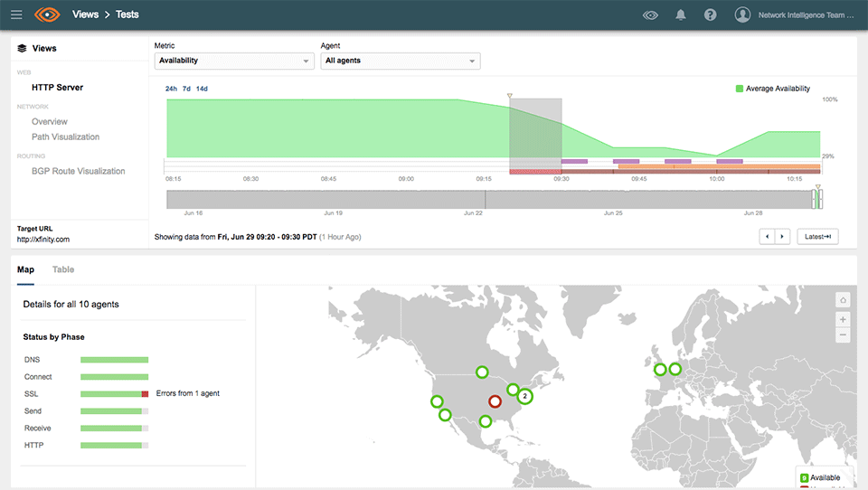Zoom in on the map
The image size is (868, 490).
point(843,319)
